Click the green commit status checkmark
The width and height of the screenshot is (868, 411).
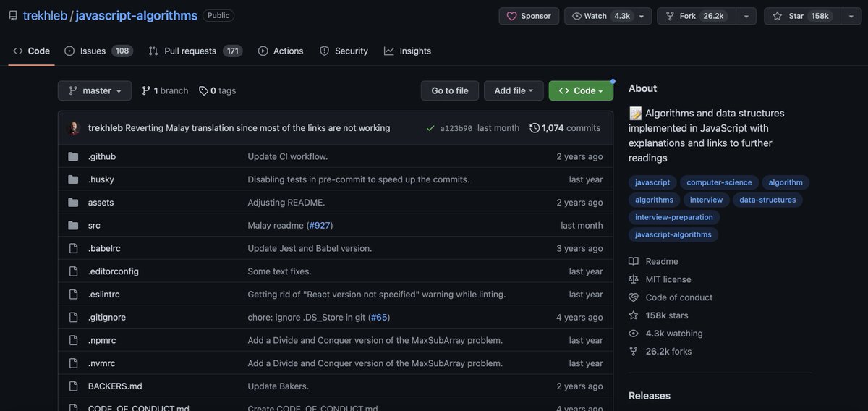[430, 128]
